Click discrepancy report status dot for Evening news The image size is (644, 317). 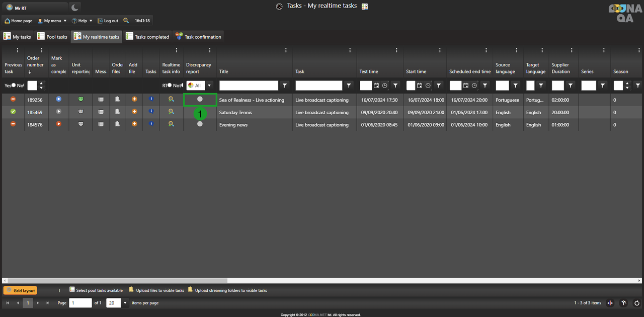tap(200, 124)
